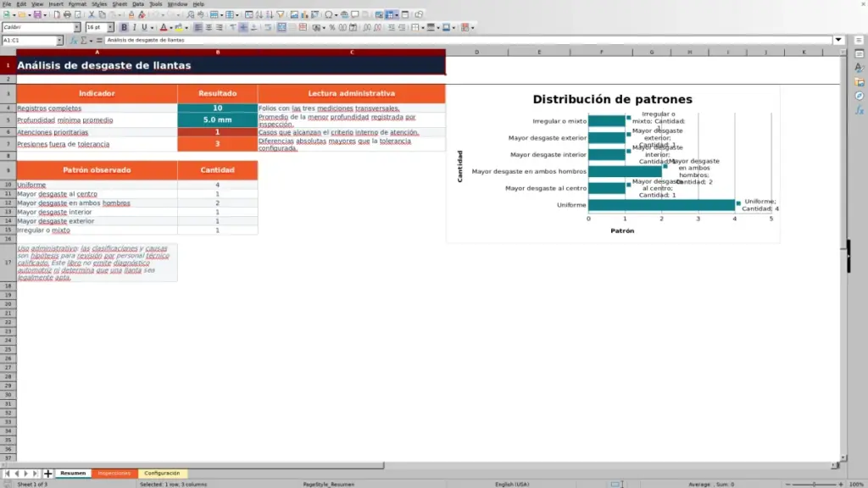
Task: Go to the first sheet tab arrow
Action: coord(7,474)
